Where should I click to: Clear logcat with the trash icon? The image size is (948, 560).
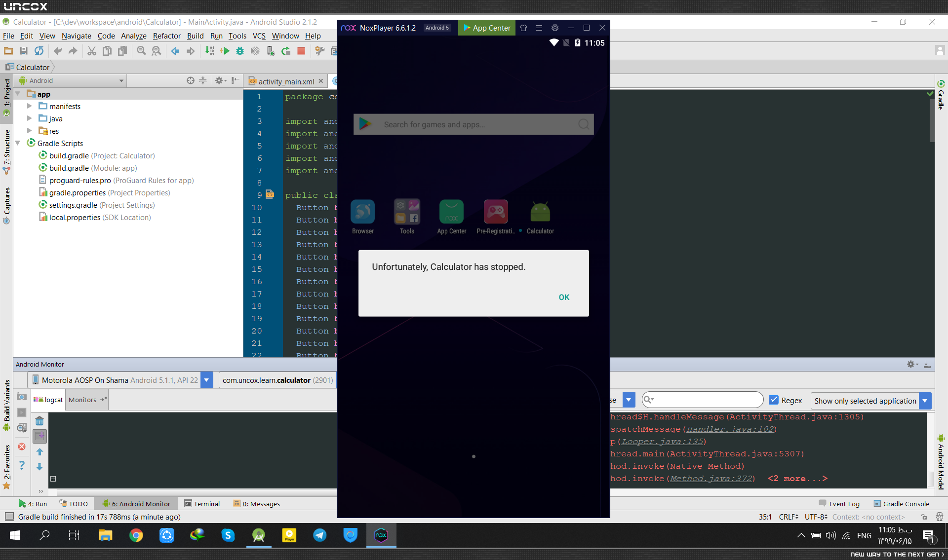click(39, 421)
